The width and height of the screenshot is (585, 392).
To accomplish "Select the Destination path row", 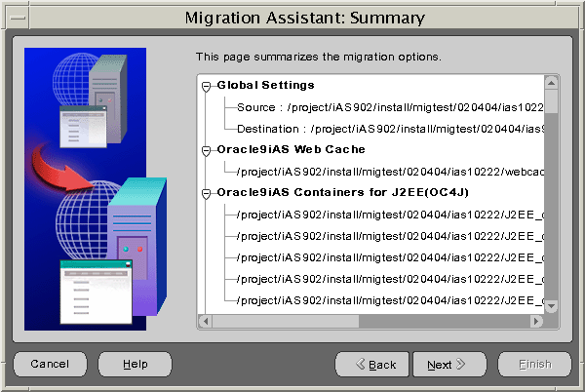I will 390,129.
